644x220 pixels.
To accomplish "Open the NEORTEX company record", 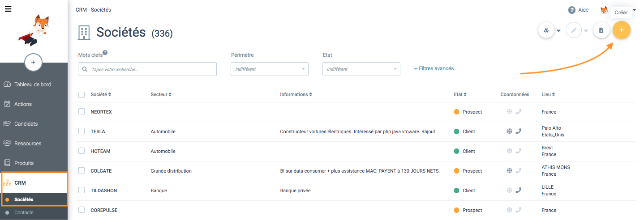I will coord(101,112).
